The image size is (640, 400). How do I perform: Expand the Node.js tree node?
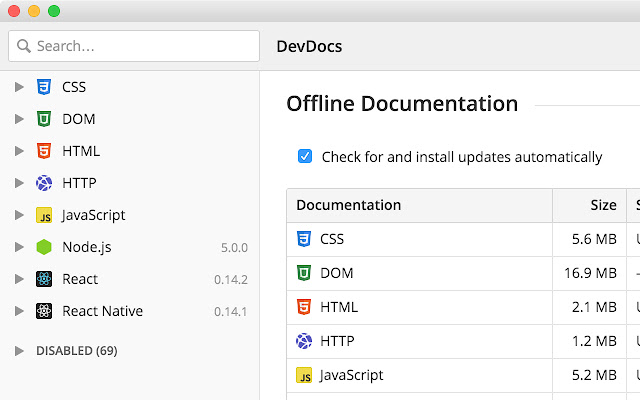pos(19,247)
